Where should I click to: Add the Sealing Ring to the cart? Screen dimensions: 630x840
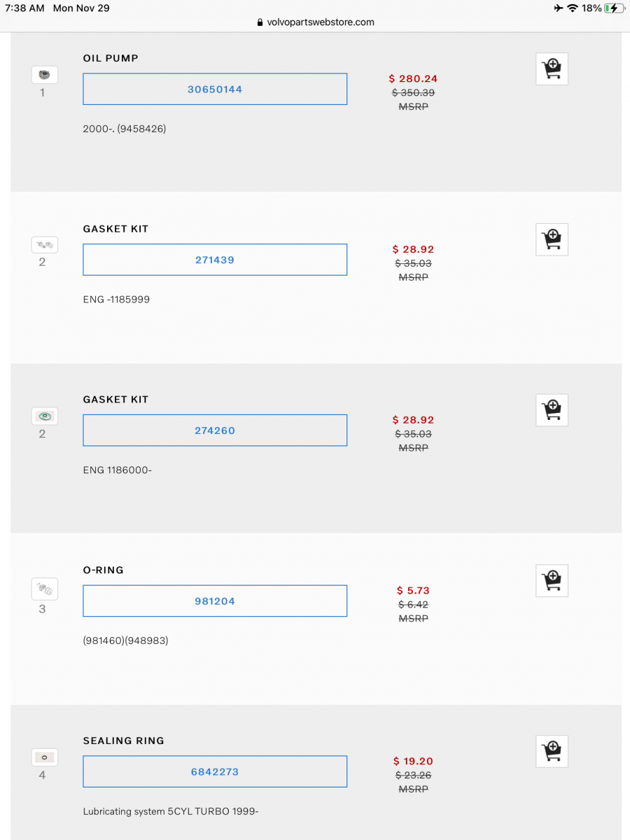[x=552, y=751]
